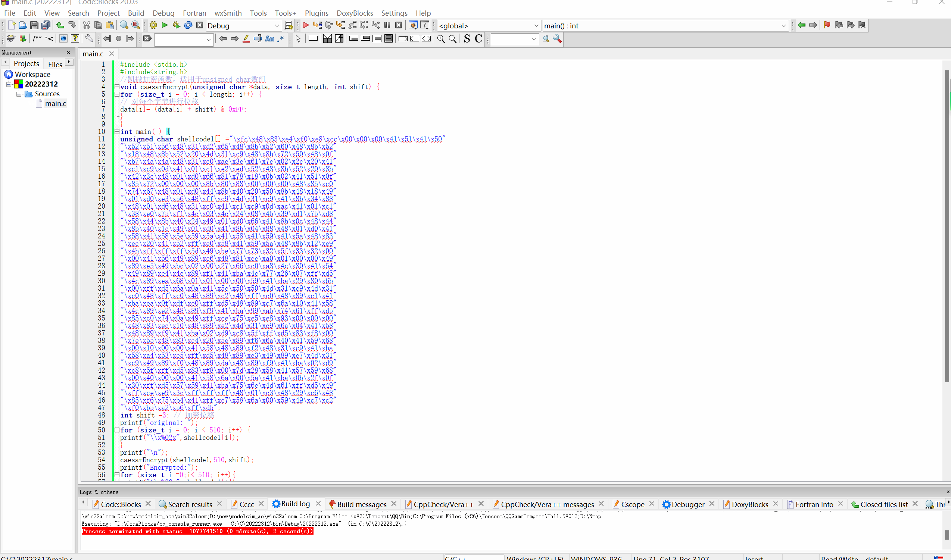Collapse the 20222312 project tree node
This screenshot has width=951, height=560.
[9, 84]
